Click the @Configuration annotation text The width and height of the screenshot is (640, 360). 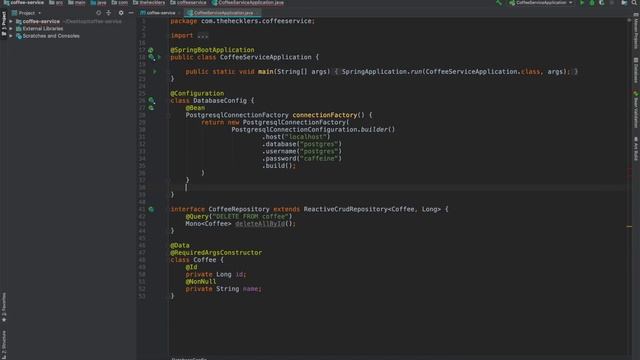[x=197, y=93]
